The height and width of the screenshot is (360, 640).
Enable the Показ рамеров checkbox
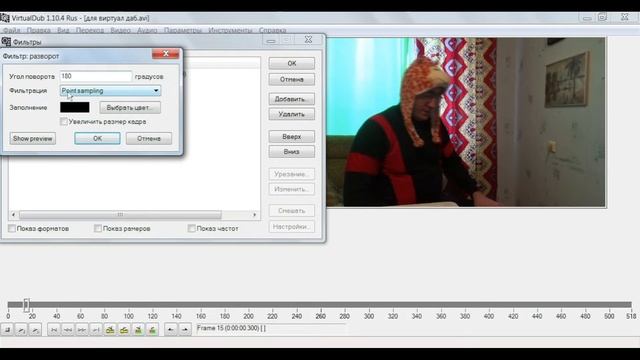(x=98, y=229)
